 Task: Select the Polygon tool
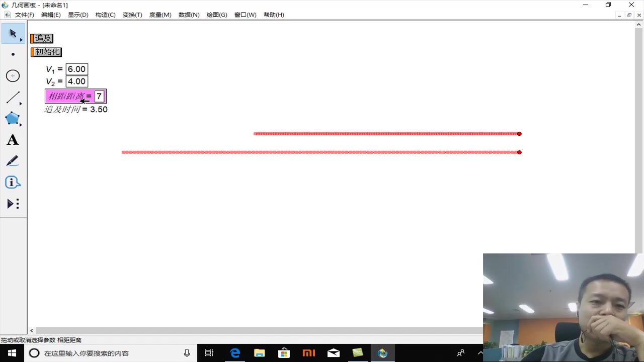pyautogui.click(x=13, y=118)
